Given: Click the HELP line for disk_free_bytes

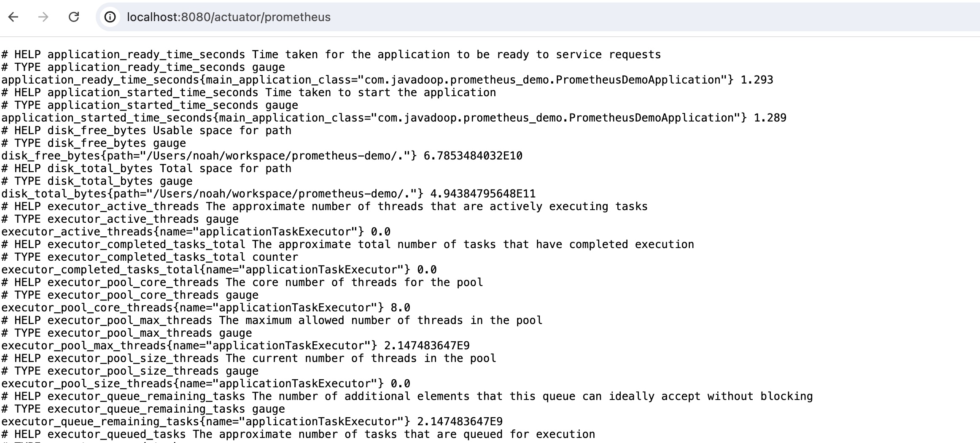Looking at the screenshot, I should [146, 130].
